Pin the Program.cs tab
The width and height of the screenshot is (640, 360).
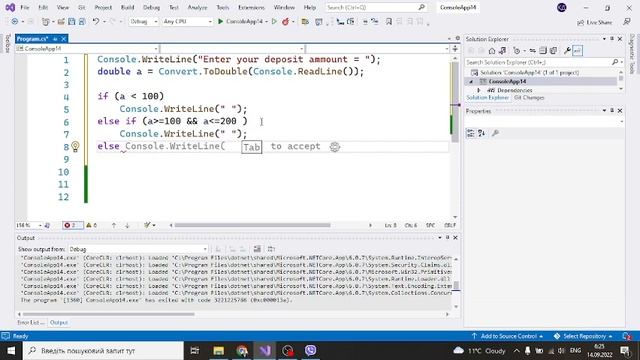(55, 39)
